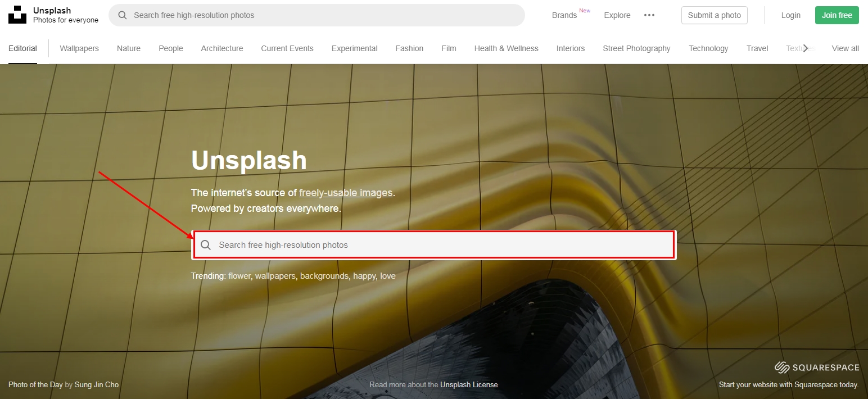Image resolution: width=868 pixels, height=399 pixels.
Task: Click the Squarespace logo
Action: (817, 368)
